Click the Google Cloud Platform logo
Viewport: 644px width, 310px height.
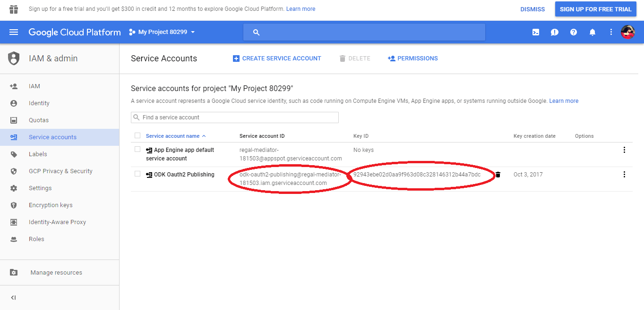pos(75,32)
